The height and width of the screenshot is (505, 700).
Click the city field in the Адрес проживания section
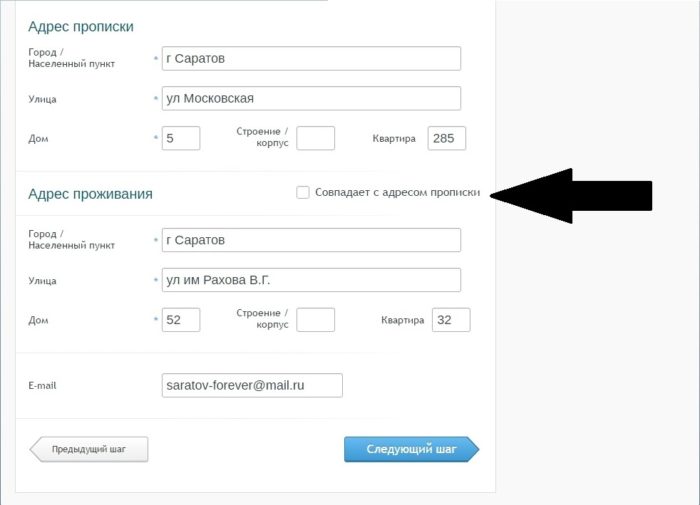[310, 240]
